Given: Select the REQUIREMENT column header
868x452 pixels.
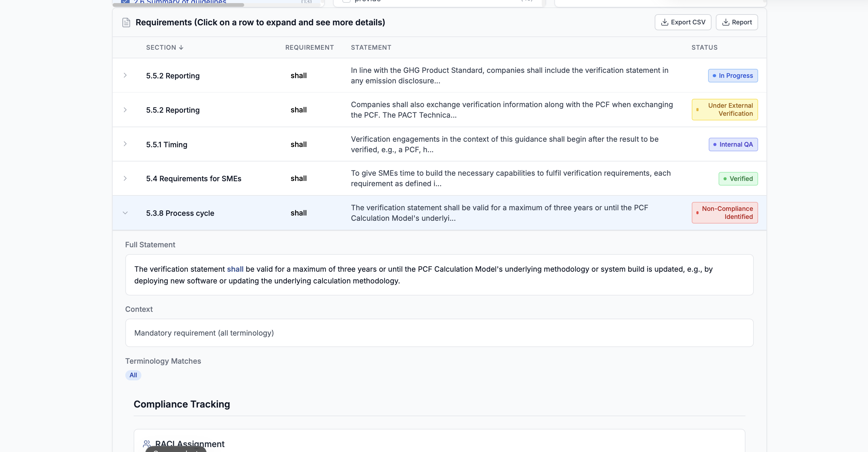Looking at the screenshot, I should point(309,47).
